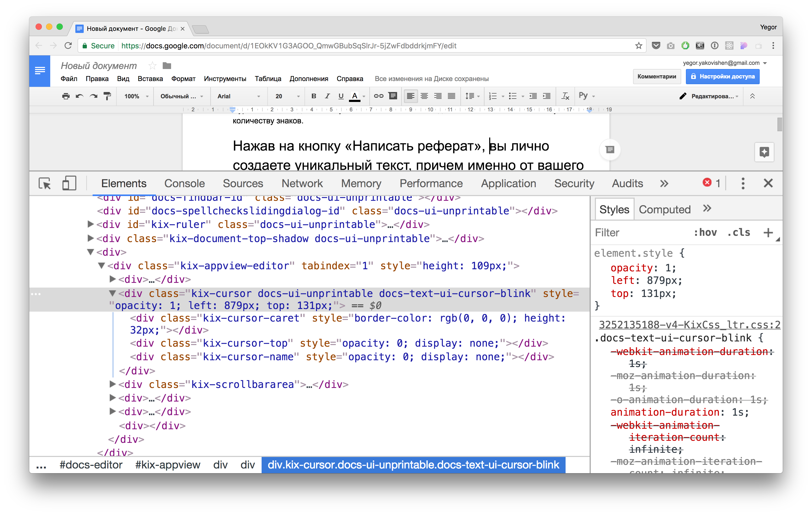Image resolution: width=812 pixels, height=515 pixels.
Task: Open the Инструменты menu
Action: [x=225, y=79]
